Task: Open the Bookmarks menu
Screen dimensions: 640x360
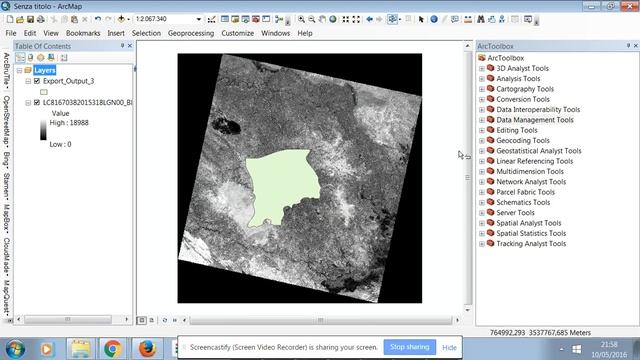Action: [83, 33]
